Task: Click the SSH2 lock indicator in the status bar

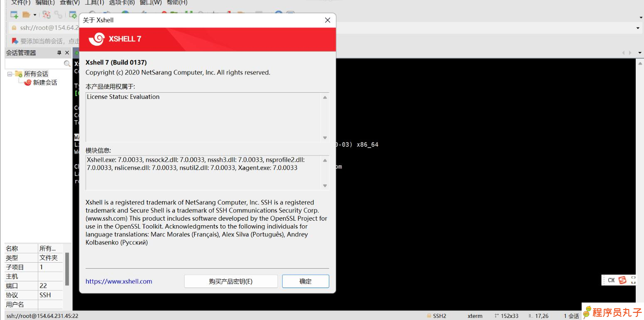Action: point(437,316)
